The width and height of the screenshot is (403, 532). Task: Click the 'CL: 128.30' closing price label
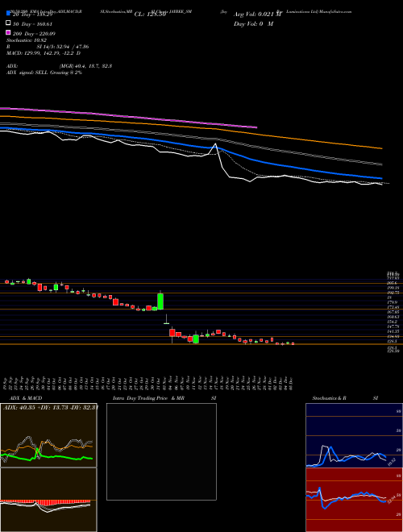tap(150, 15)
